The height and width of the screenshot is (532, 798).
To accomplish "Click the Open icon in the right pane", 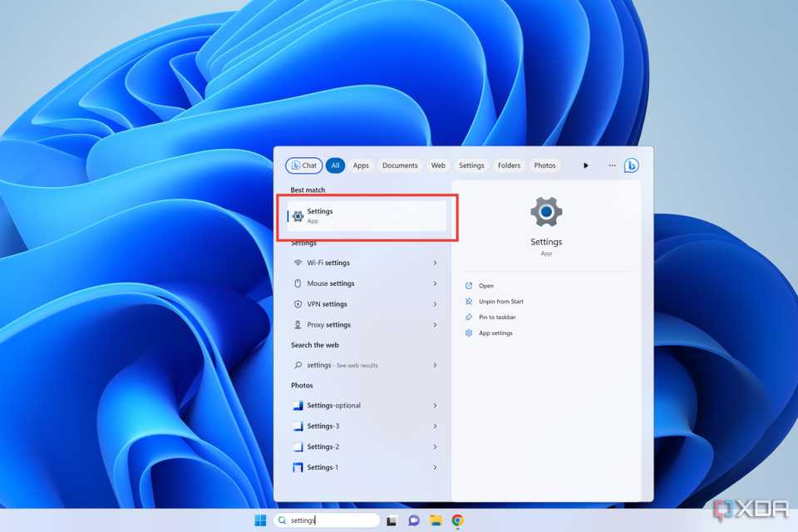I will coord(469,285).
